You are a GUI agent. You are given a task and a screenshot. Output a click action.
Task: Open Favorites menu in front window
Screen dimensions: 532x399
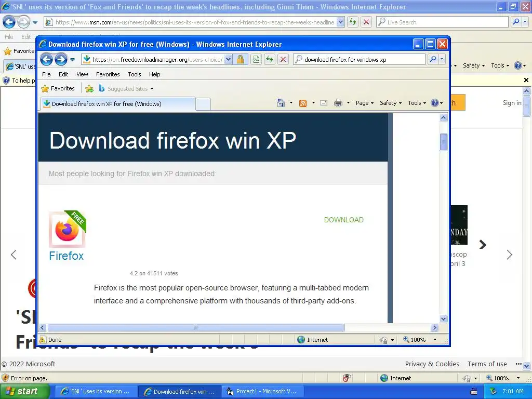point(108,74)
